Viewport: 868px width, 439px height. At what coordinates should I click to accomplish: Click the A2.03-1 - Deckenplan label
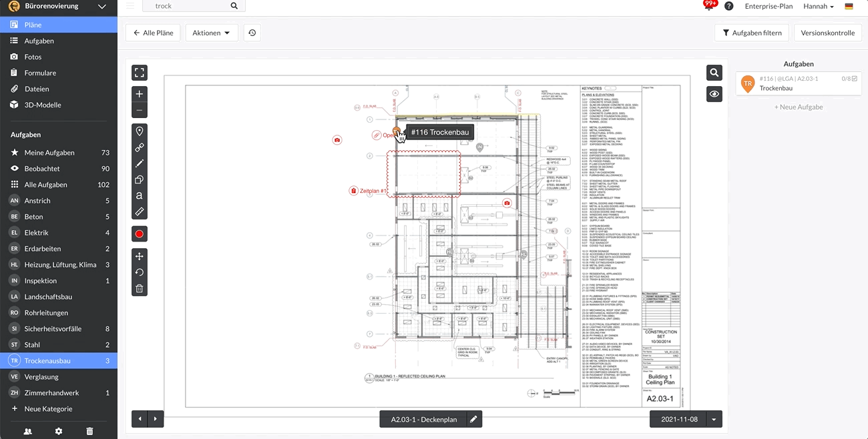point(424,419)
